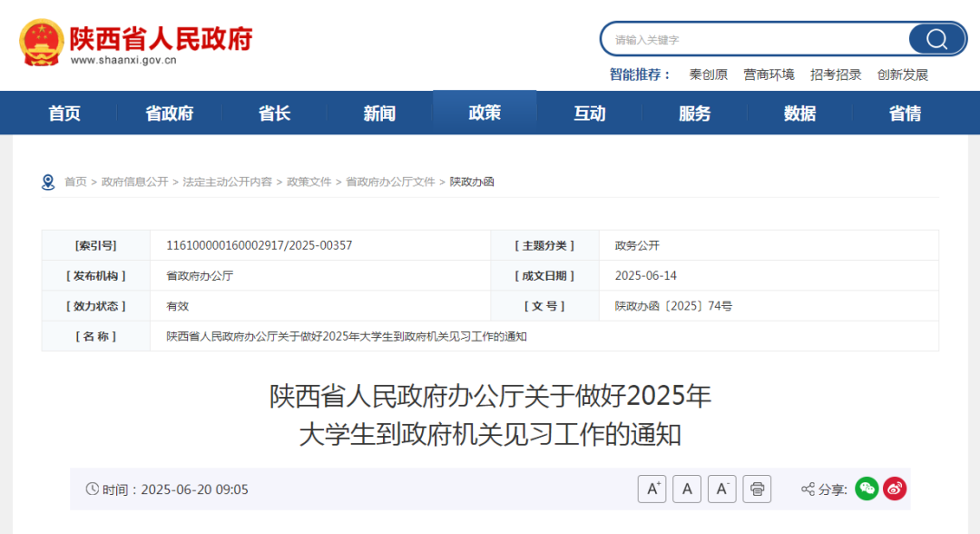Click the 主题分类 field label
This screenshot has height=534, width=980.
click(544, 246)
